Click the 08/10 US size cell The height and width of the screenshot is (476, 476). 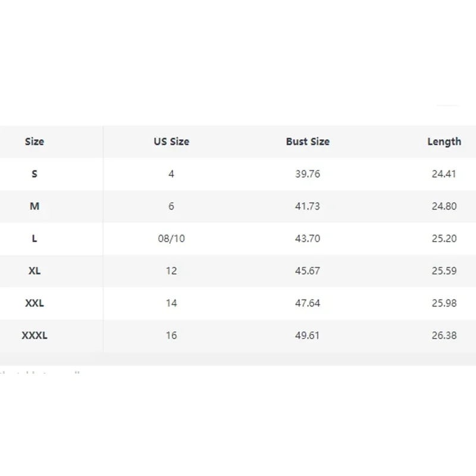(x=171, y=239)
